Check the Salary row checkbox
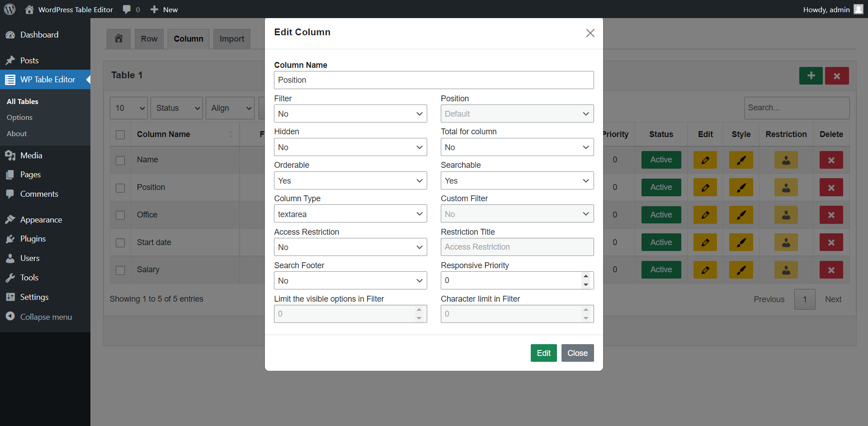The height and width of the screenshot is (426, 868). pos(120,270)
